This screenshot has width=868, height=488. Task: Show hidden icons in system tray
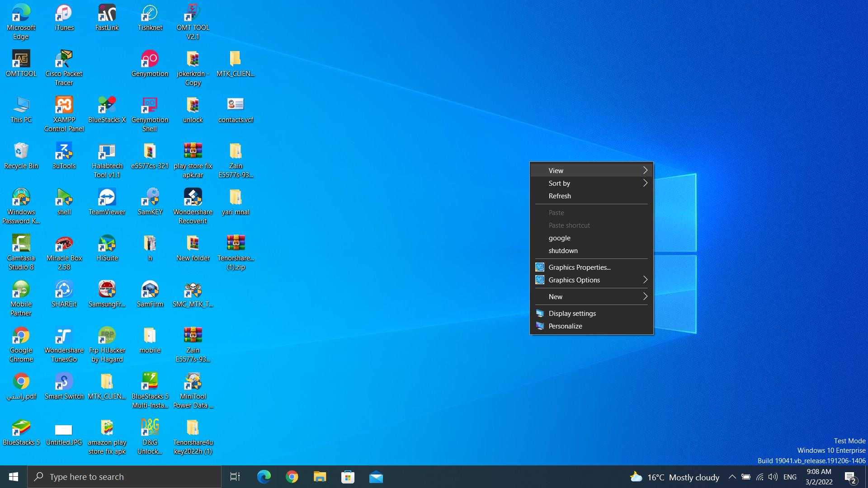coord(732,477)
